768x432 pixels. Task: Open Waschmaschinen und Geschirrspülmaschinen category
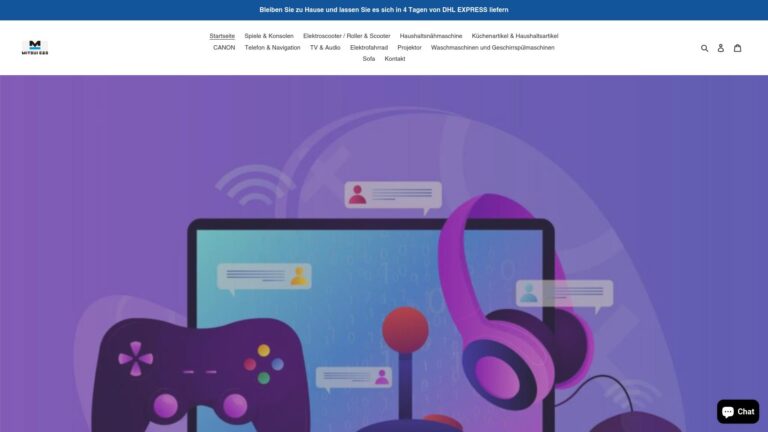tap(492, 47)
